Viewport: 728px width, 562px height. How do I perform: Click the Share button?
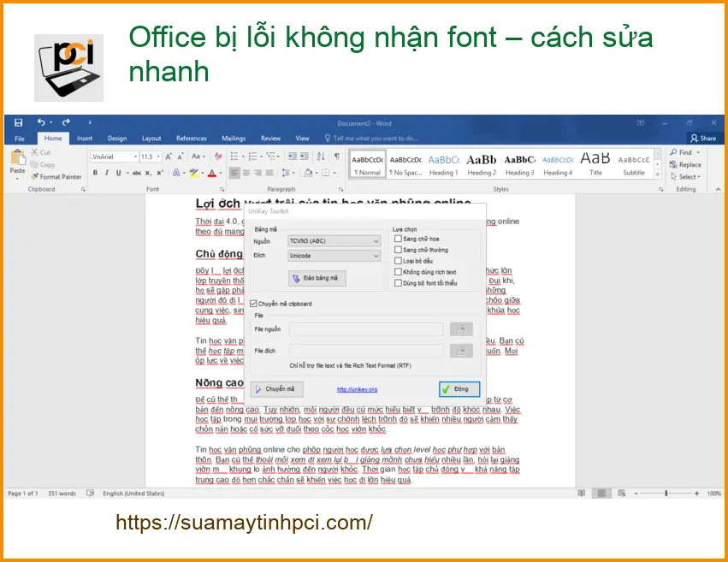click(x=703, y=139)
